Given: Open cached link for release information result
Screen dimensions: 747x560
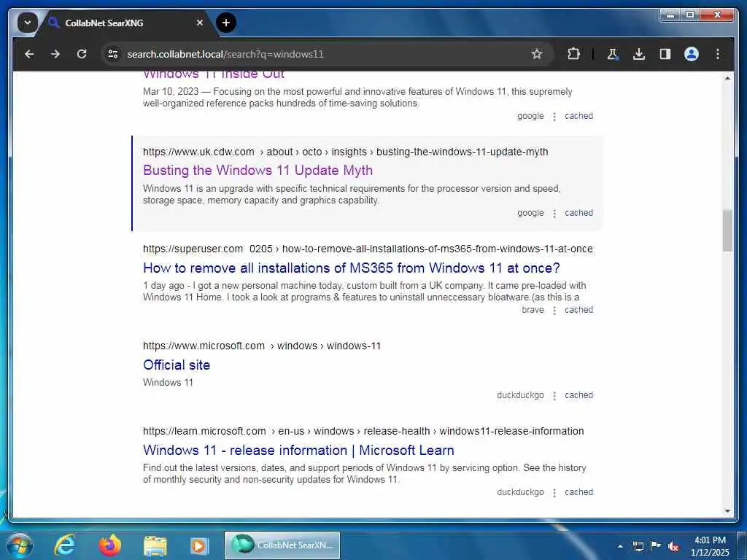Looking at the screenshot, I should coord(578,492).
